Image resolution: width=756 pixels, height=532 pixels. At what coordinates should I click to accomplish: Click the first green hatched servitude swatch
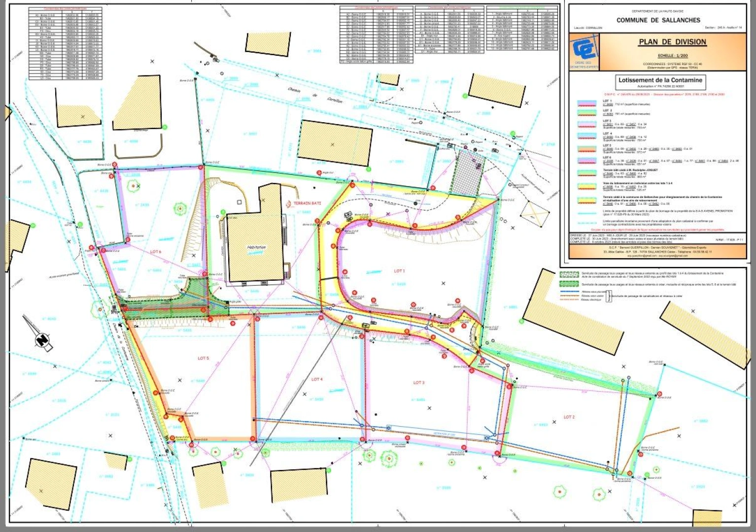pyautogui.click(x=570, y=274)
